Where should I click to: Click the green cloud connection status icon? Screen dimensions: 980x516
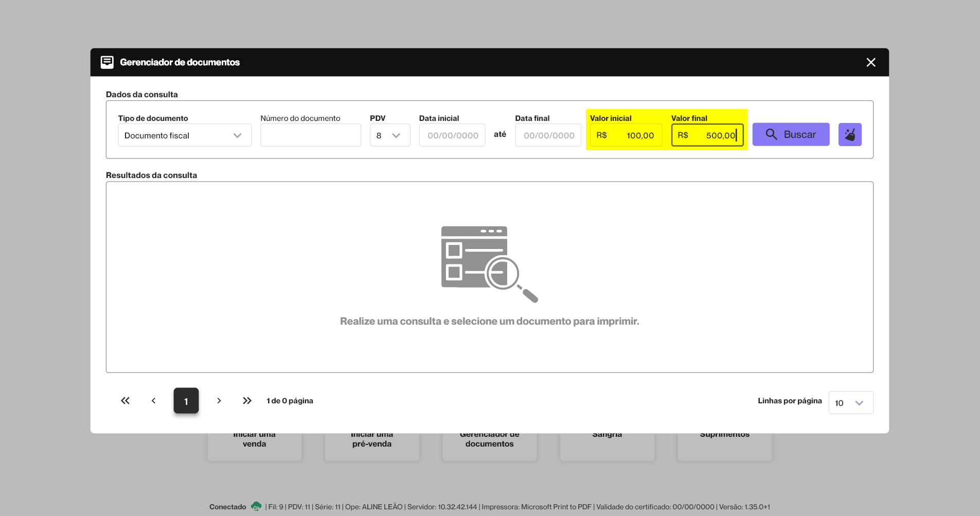tap(256, 507)
